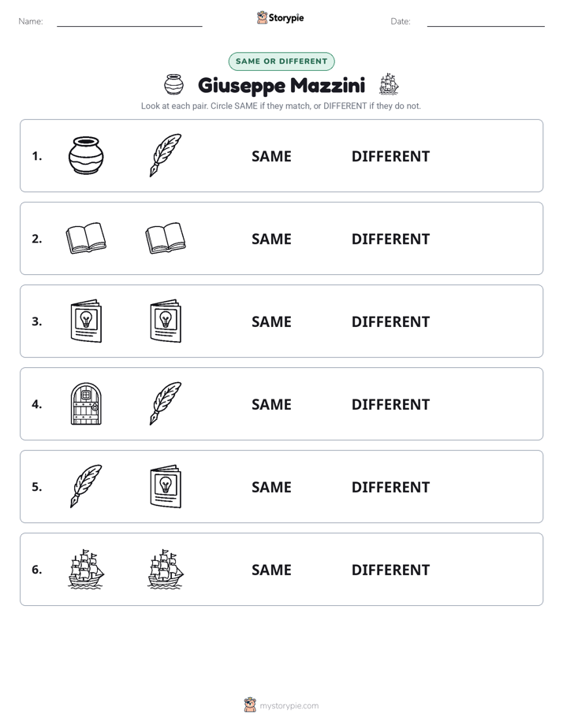Click the ink pot icon in row 1
This screenshot has height=728, width=563.
pos(86,155)
